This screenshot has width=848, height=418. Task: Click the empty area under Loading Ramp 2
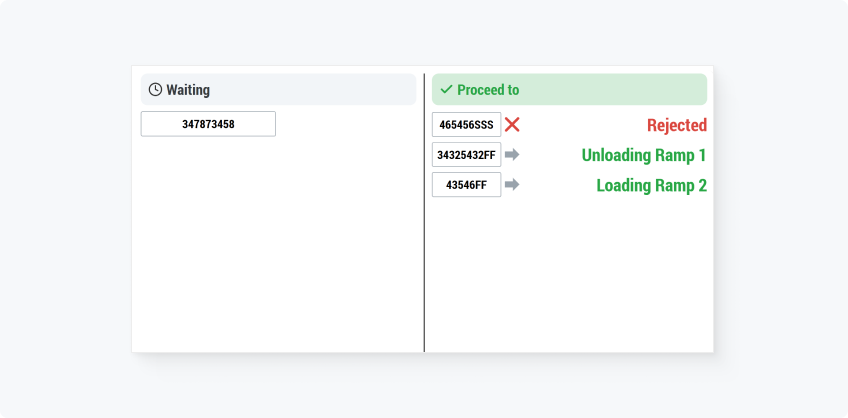click(x=569, y=274)
